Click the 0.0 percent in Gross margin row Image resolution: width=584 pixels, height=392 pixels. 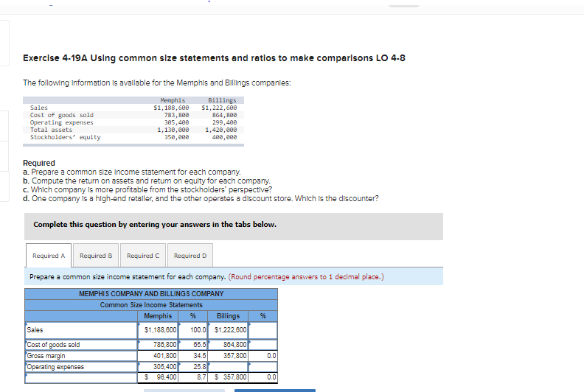coord(263,356)
